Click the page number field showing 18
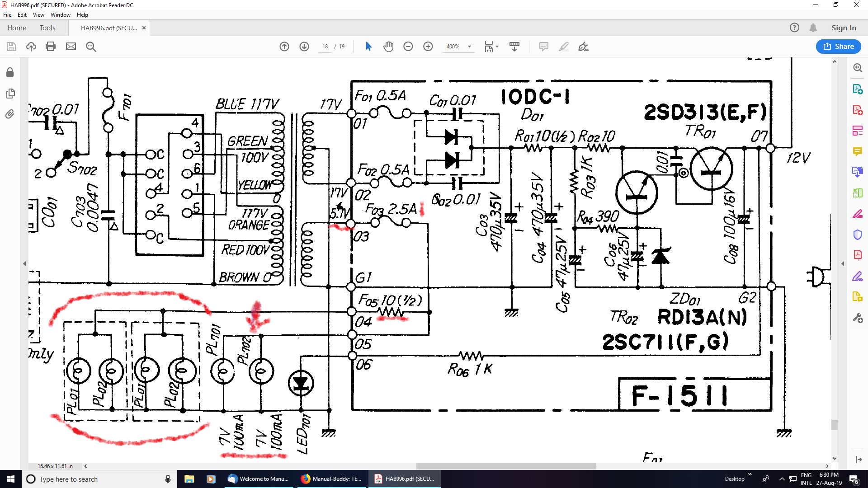This screenshot has height=488, width=868. tap(325, 47)
